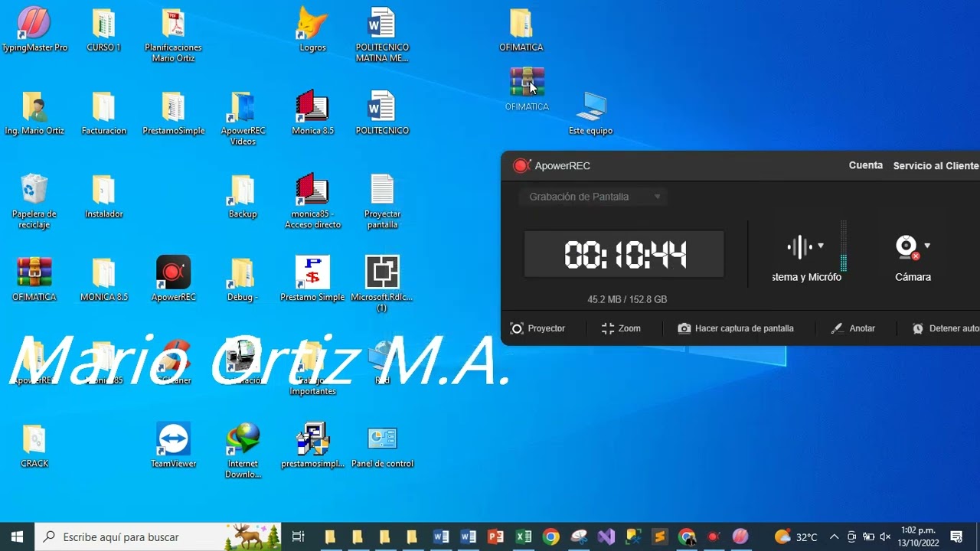Open PowerPoint from the taskbar
Screen dimensions: 980x551
[495, 536]
